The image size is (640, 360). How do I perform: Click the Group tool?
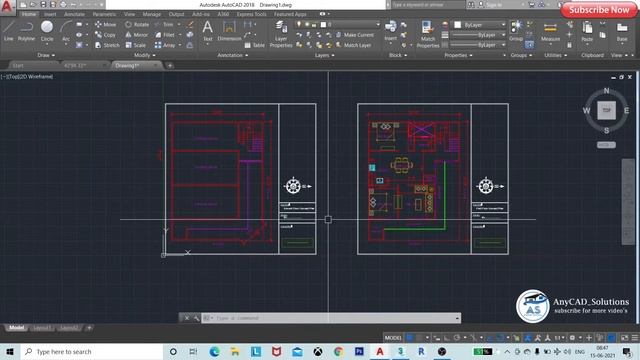[516, 31]
